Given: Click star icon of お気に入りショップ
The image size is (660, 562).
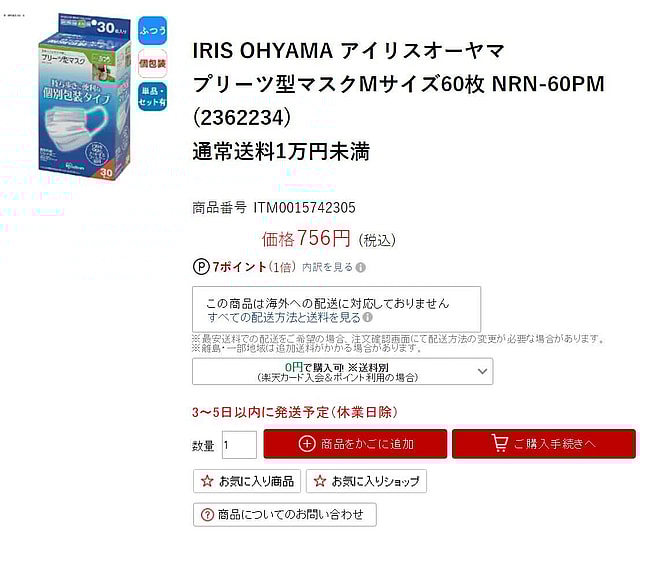Looking at the screenshot, I should click(x=320, y=481).
